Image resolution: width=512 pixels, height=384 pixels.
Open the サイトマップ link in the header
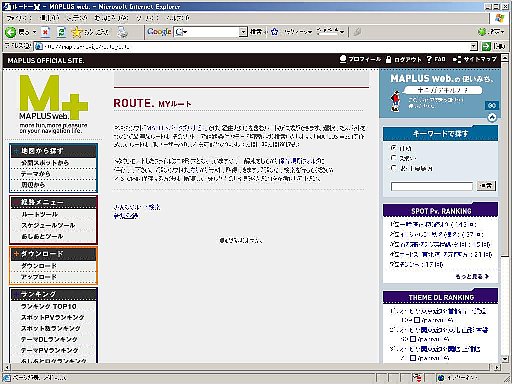point(475,59)
